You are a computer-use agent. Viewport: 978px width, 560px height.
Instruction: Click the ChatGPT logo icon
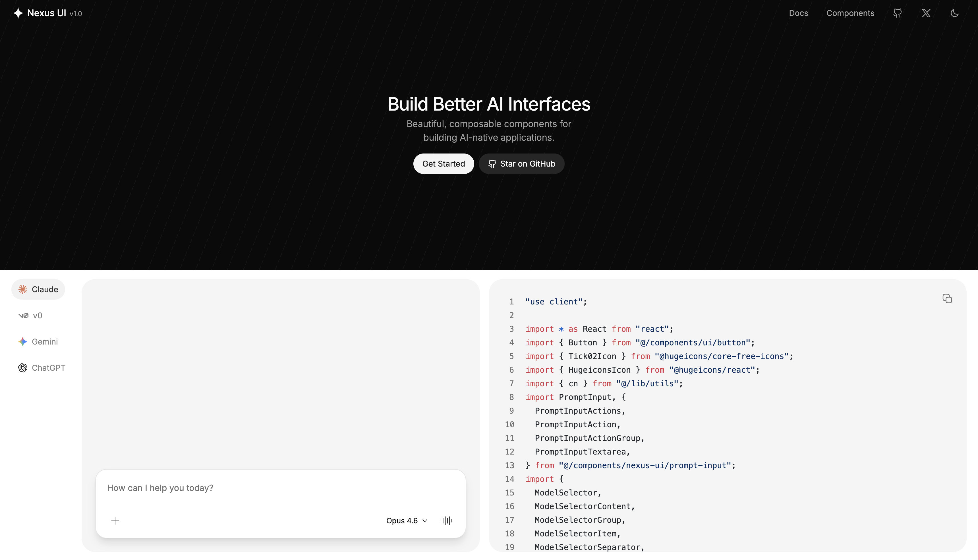click(x=23, y=368)
